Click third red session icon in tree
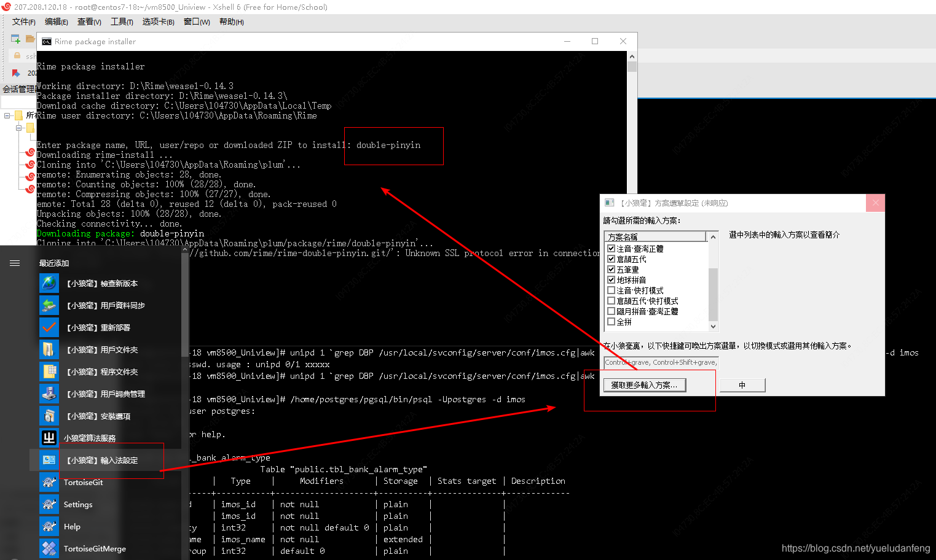 pos(29,176)
